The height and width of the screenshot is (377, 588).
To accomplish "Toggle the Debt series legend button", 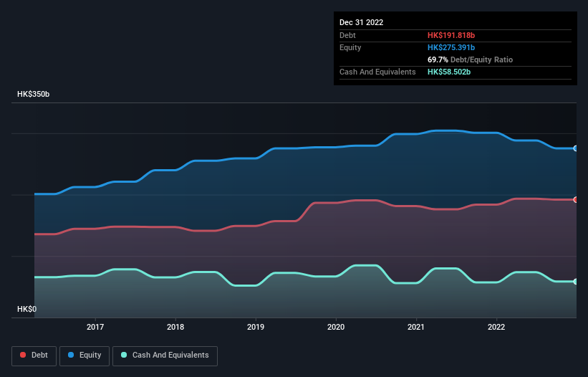I will point(34,355).
